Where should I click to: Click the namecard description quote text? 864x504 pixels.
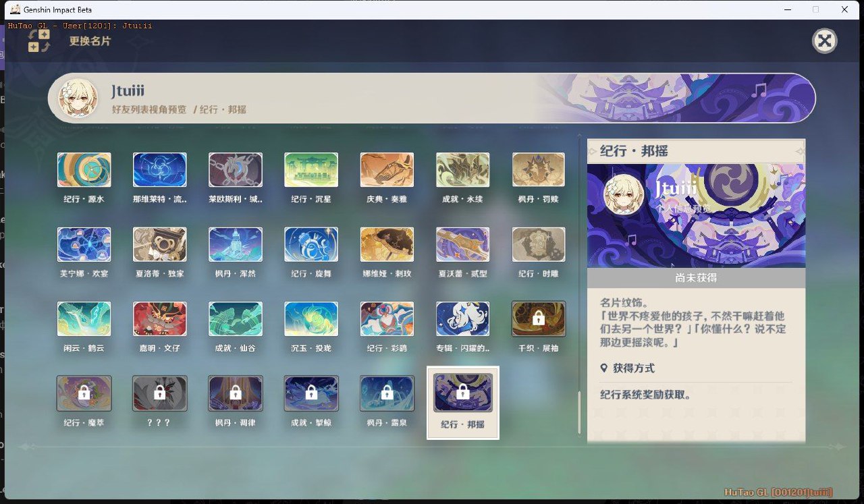(693, 330)
